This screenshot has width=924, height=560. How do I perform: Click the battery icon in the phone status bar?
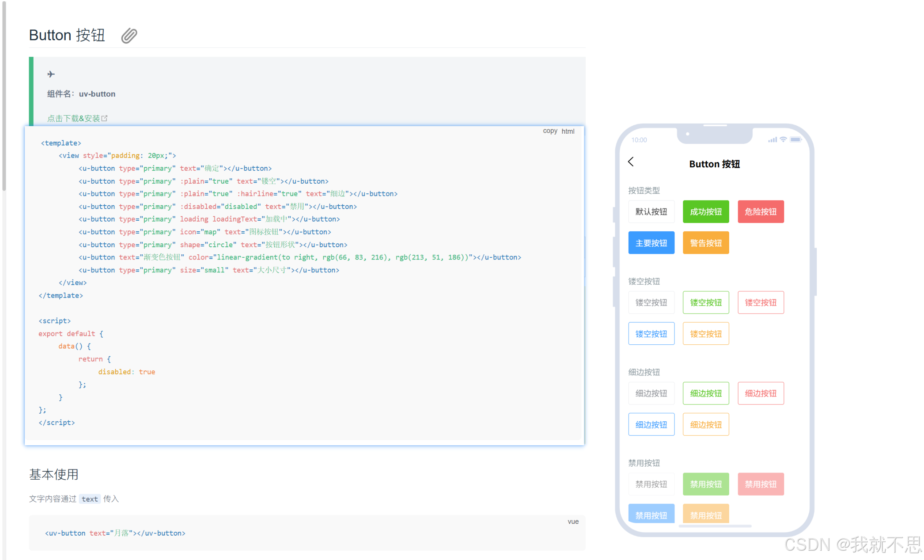click(795, 140)
